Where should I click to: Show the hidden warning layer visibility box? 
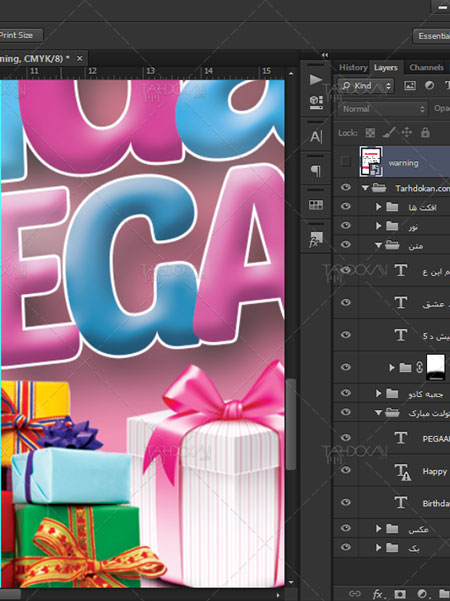coord(345,161)
